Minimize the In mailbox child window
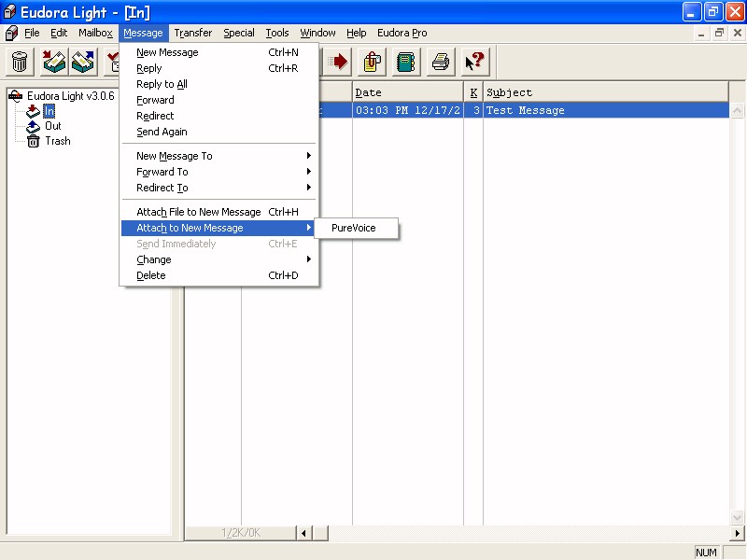Screen dimensions: 747x560 coord(701,34)
